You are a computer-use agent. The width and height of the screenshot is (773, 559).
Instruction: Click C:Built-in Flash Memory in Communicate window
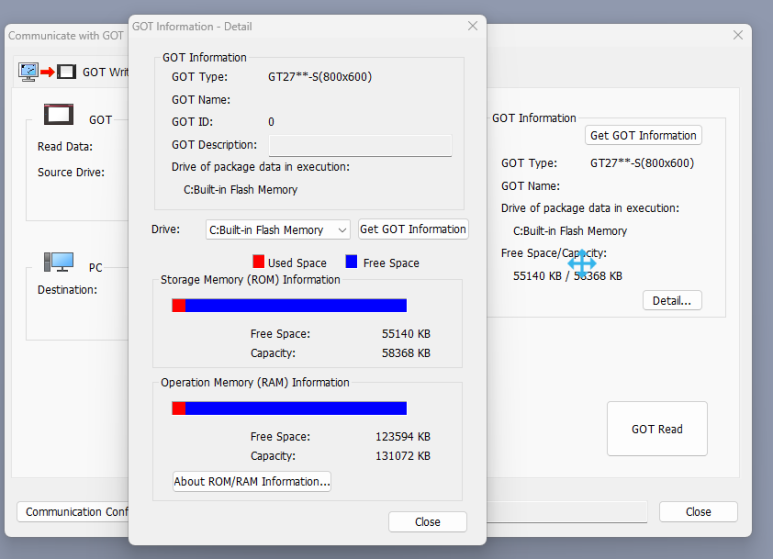pyautogui.click(x=570, y=231)
